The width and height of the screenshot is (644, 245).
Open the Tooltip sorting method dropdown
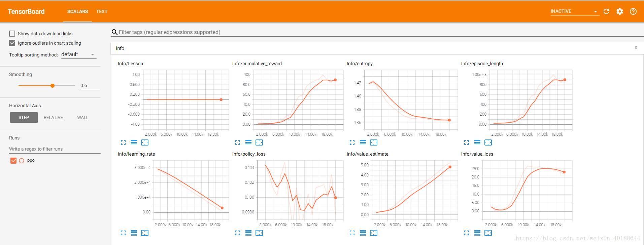click(79, 54)
